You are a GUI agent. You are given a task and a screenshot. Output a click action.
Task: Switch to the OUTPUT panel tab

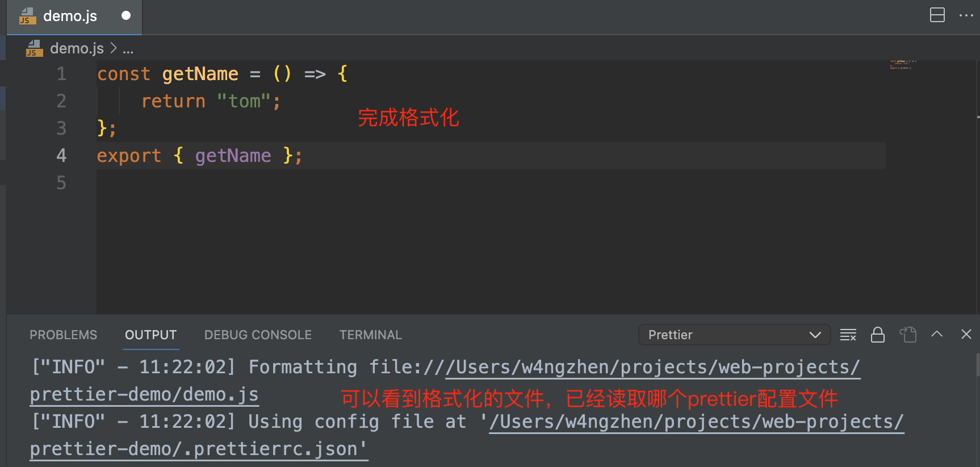tap(151, 335)
